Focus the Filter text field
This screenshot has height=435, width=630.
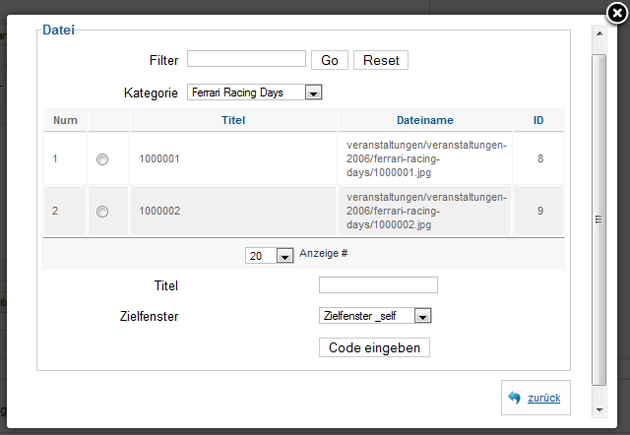click(x=246, y=59)
